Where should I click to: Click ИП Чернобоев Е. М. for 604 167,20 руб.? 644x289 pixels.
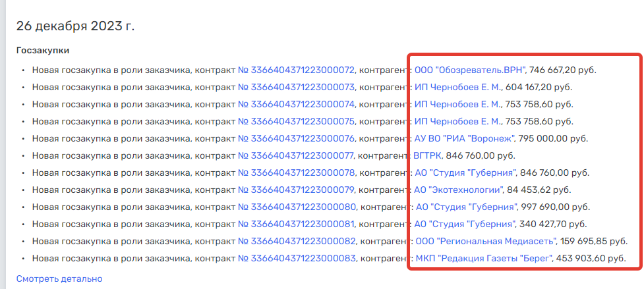(x=458, y=88)
